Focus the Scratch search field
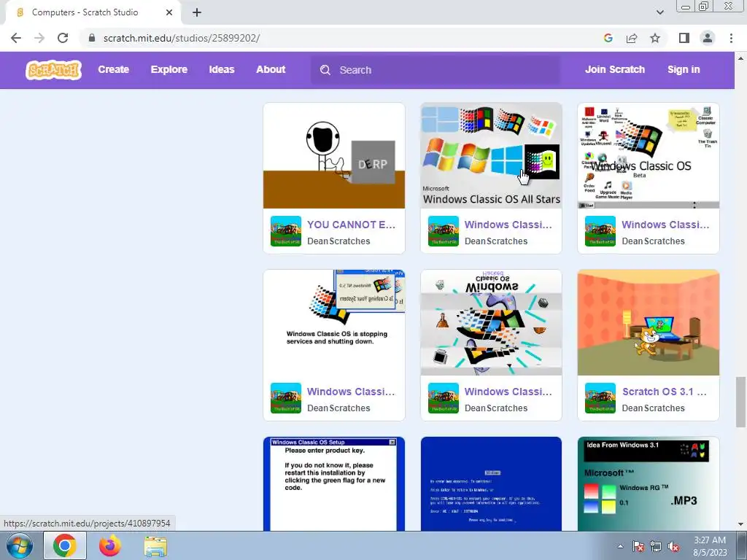 436,70
